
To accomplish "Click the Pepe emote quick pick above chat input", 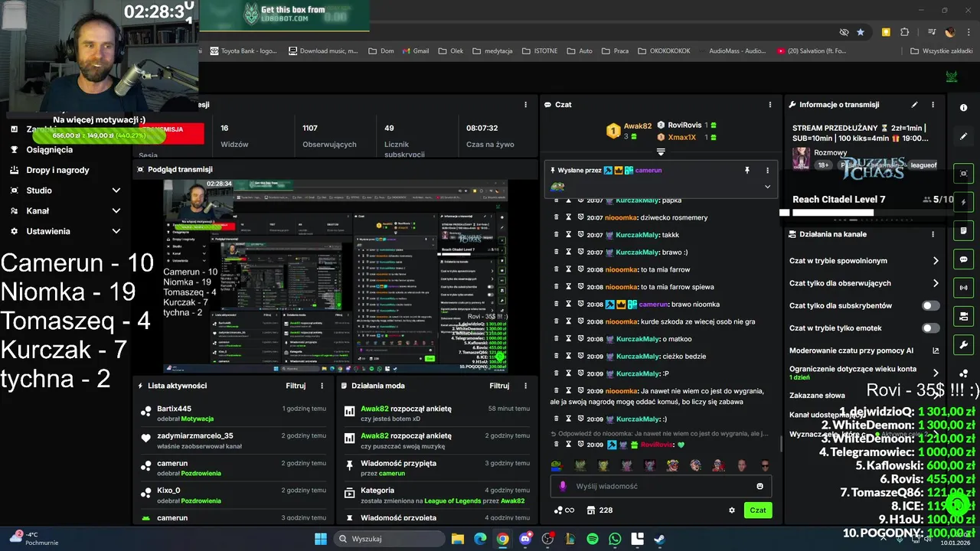I will coord(557,465).
